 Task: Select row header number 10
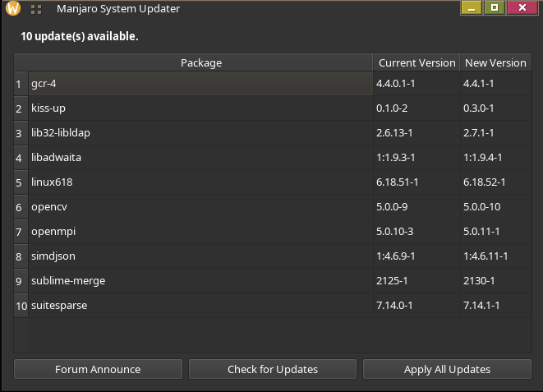tap(21, 306)
